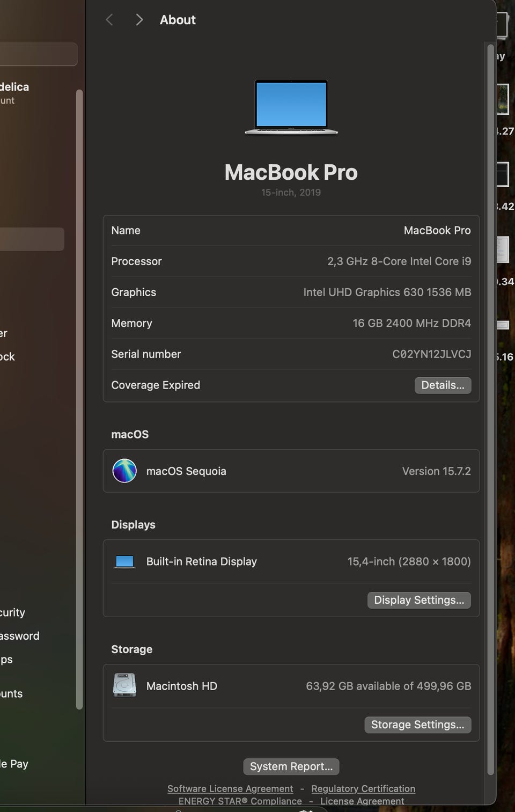Open coverage Details… button
Viewport: 515px width, 812px height.
pyautogui.click(x=443, y=385)
